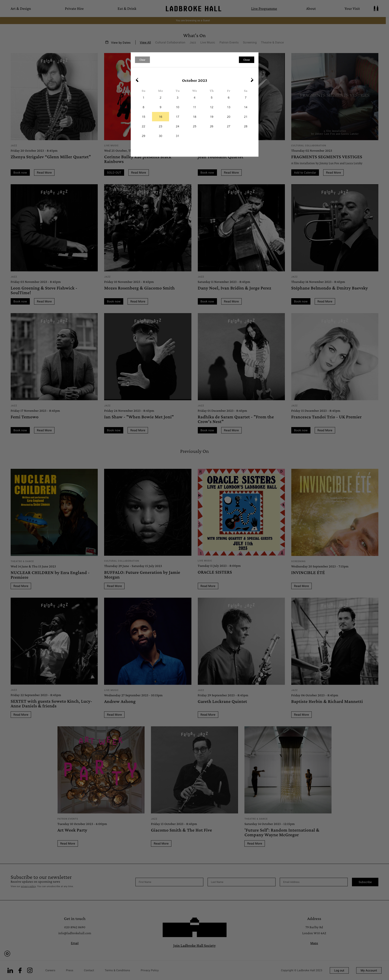Click the View by Dates calendar icon
The height and width of the screenshot is (980, 389).
107,42
